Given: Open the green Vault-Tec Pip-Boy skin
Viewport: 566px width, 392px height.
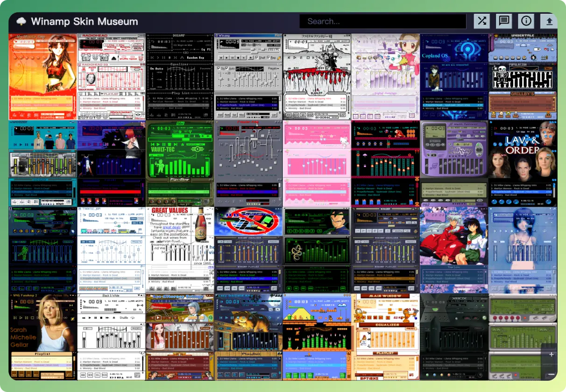Looking at the screenshot, I should (180, 163).
